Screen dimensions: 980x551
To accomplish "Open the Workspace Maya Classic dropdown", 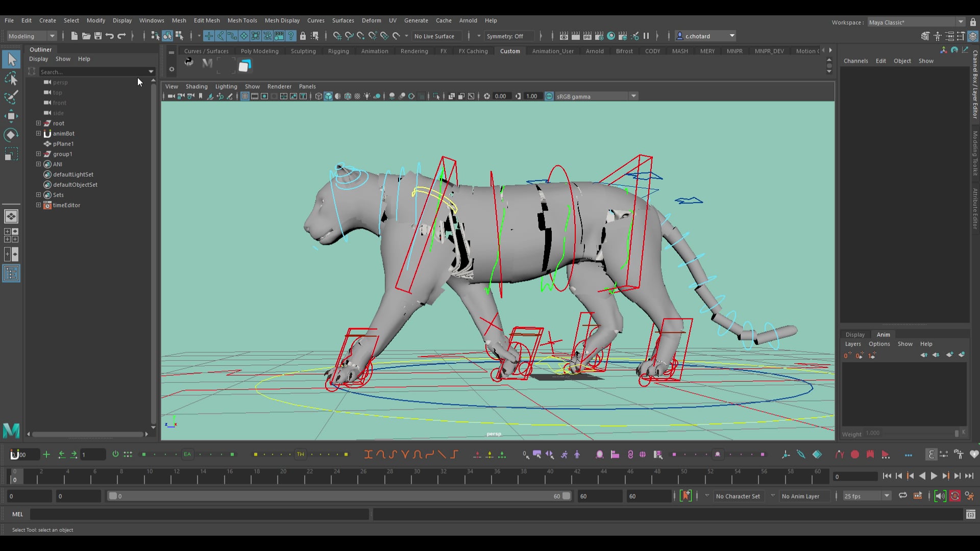I will pyautogui.click(x=916, y=22).
